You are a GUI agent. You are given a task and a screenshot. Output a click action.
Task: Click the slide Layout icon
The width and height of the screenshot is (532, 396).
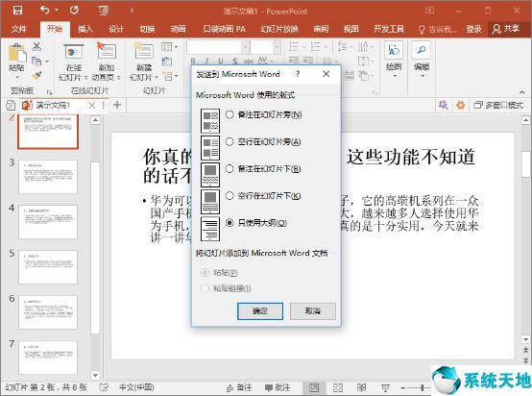(x=166, y=46)
